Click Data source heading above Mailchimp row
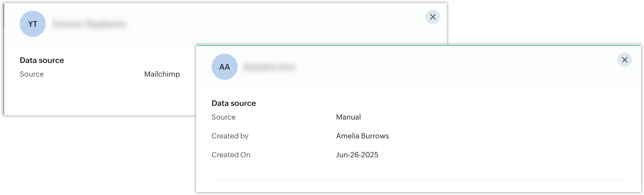The height and width of the screenshot is (195, 644). pyautogui.click(x=42, y=60)
